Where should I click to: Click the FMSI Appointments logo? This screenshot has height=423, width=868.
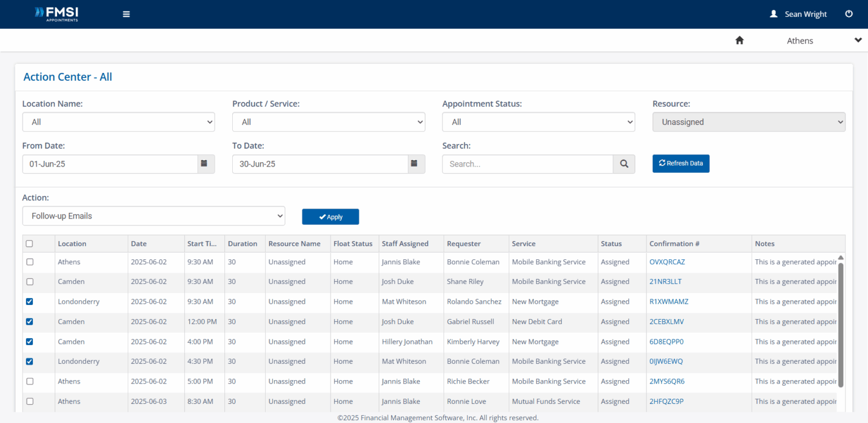coord(57,14)
